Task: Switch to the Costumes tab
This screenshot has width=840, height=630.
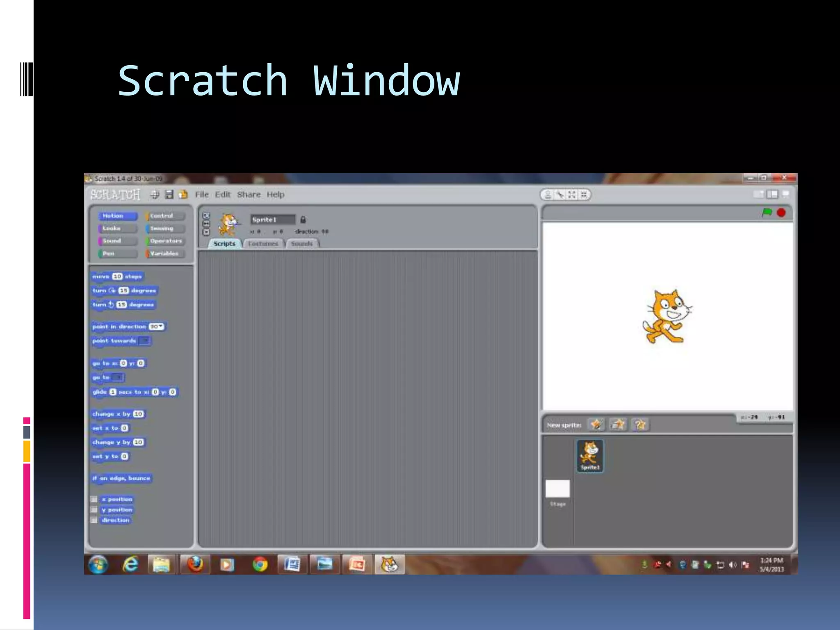Action: [x=263, y=244]
